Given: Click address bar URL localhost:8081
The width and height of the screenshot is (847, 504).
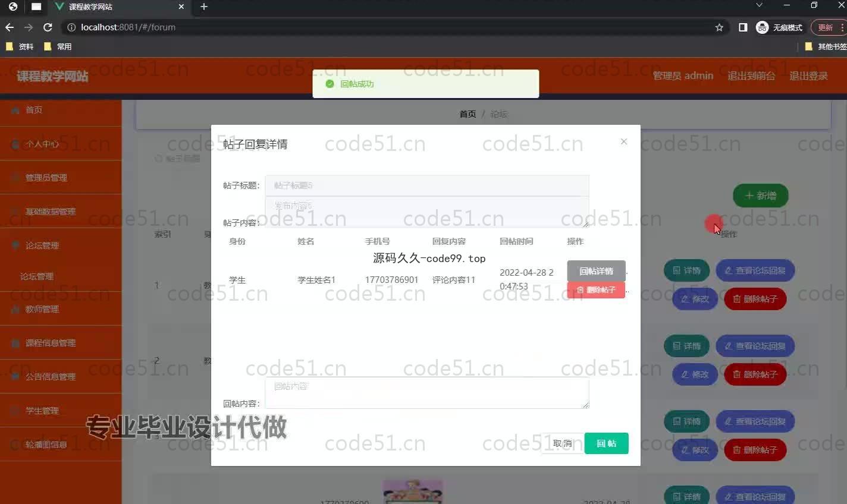Looking at the screenshot, I should point(128,27).
